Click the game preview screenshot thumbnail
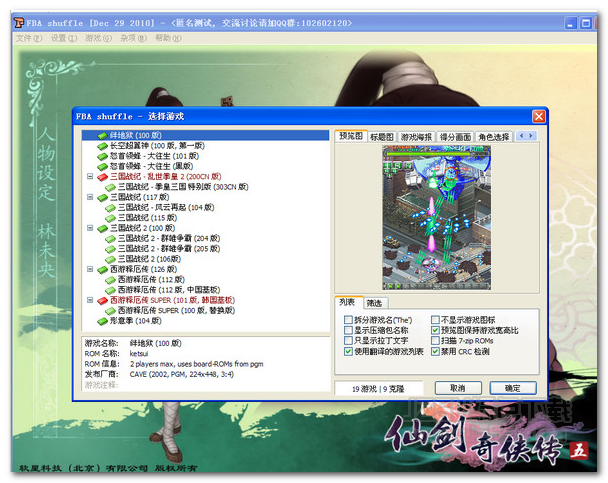The height and width of the screenshot is (483, 608). 437,218
